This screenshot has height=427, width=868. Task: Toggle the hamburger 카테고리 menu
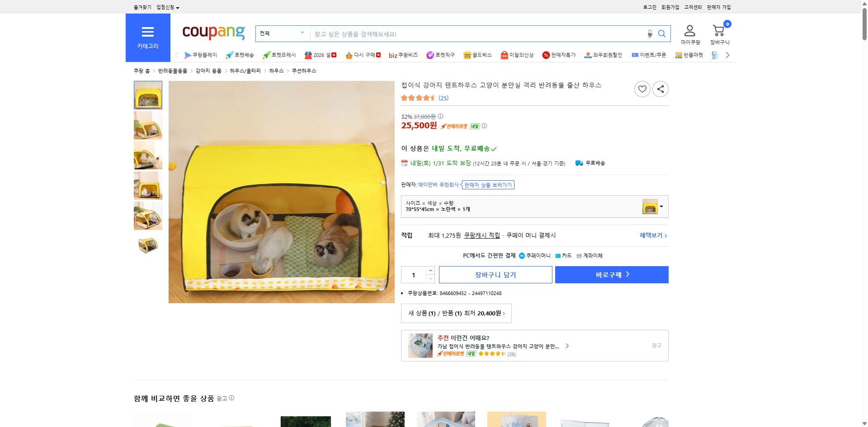pos(148,32)
